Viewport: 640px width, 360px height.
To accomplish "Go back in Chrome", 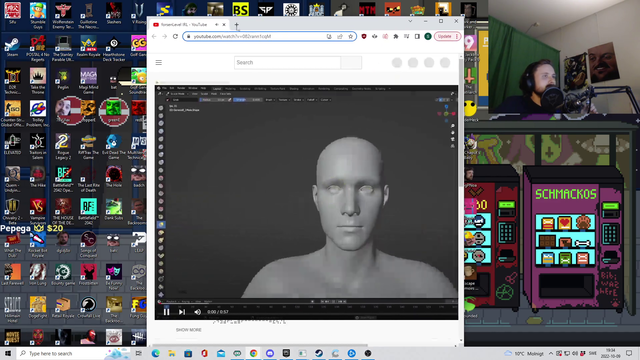I will click(154, 36).
